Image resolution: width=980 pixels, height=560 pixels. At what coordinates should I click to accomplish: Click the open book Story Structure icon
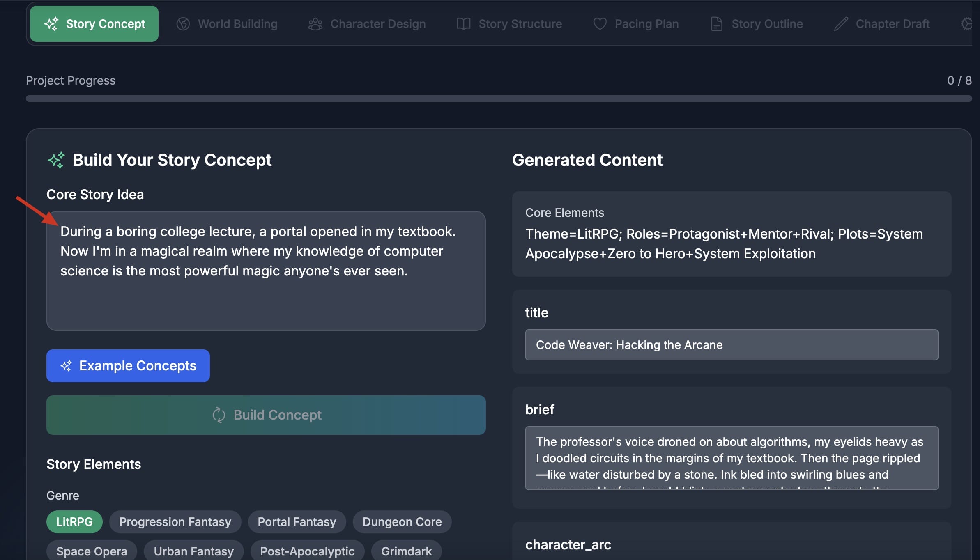click(463, 24)
